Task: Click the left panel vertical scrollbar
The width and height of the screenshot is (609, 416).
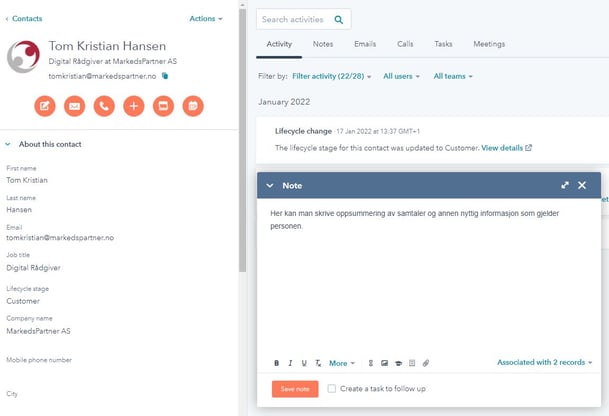Action: tap(242, 140)
